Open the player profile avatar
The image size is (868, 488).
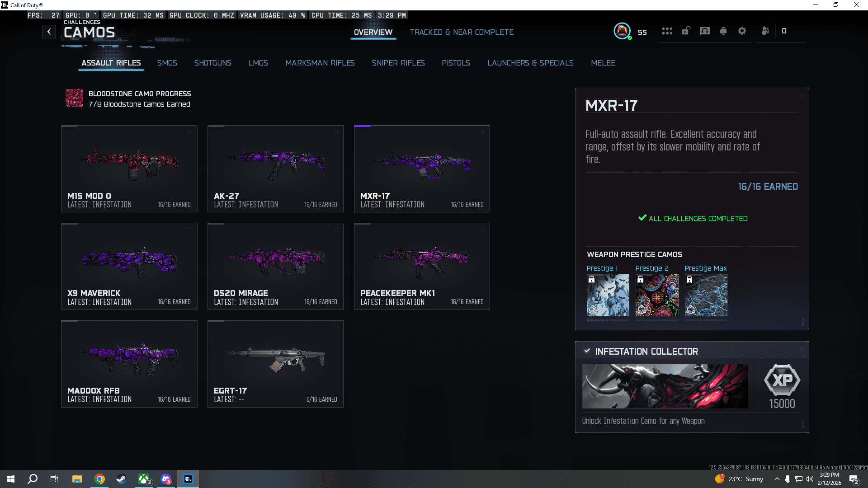click(622, 31)
